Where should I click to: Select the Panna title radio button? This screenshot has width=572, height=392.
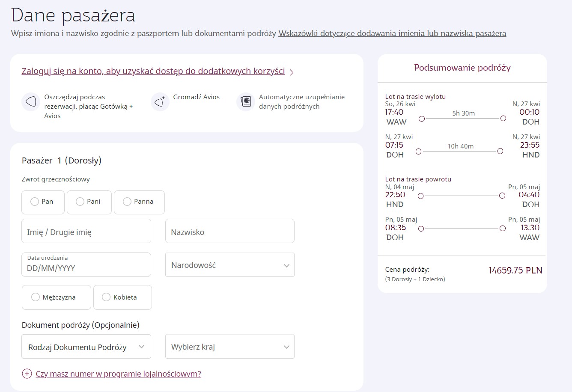tap(127, 202)
